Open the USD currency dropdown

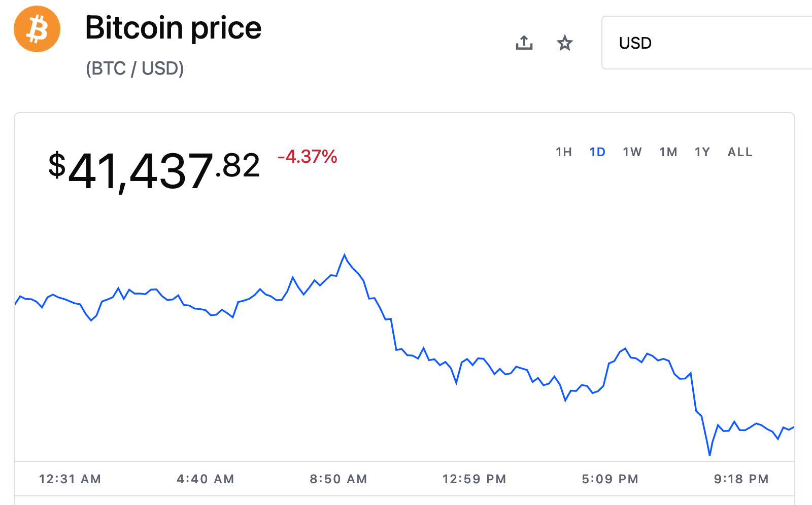coord(705,43)
